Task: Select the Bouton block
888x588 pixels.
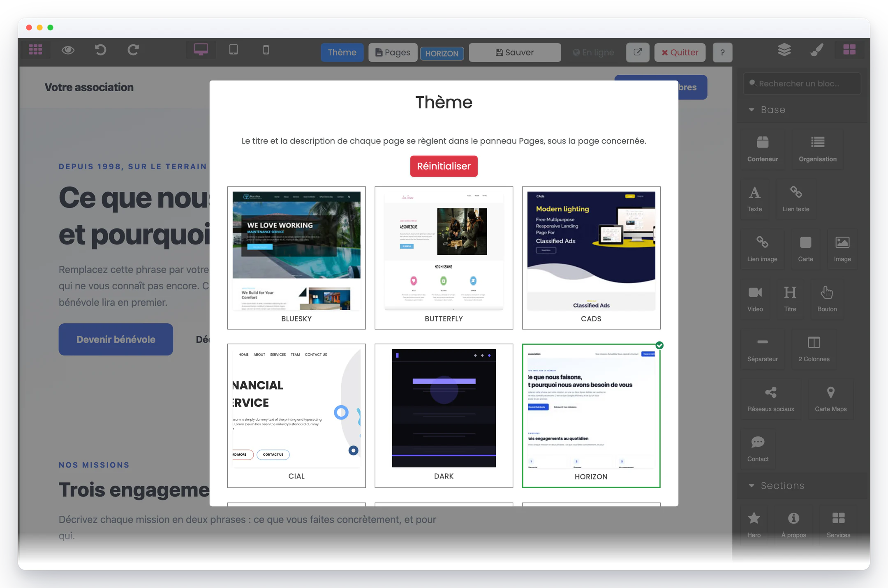Action: 827,300
